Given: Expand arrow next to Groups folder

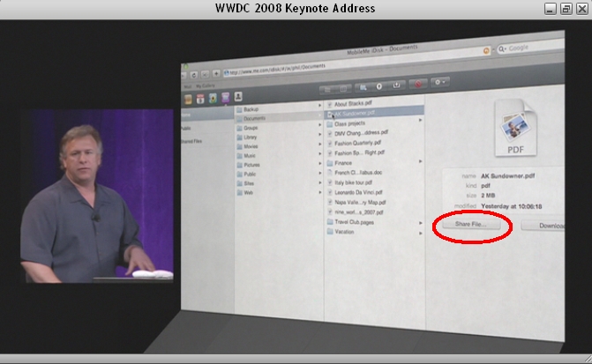Looking at the screenshot, I should pos(319,124).
